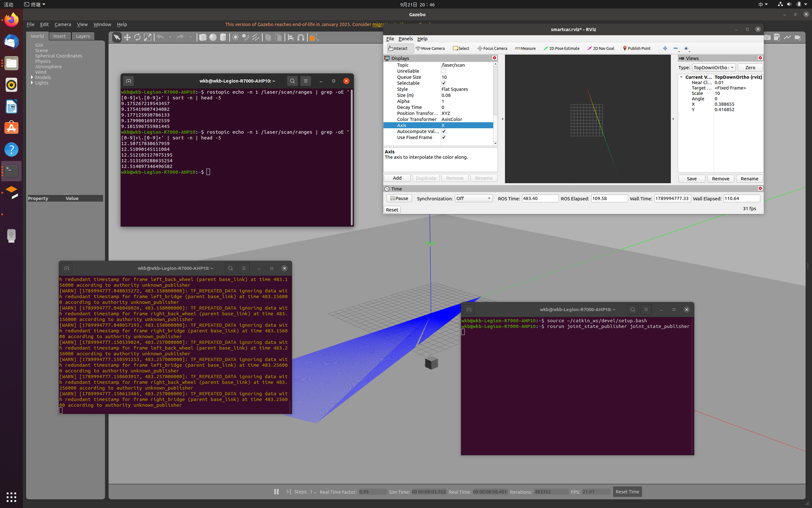
Task: Close the RViz Time panel
Action: coord(760,188)
